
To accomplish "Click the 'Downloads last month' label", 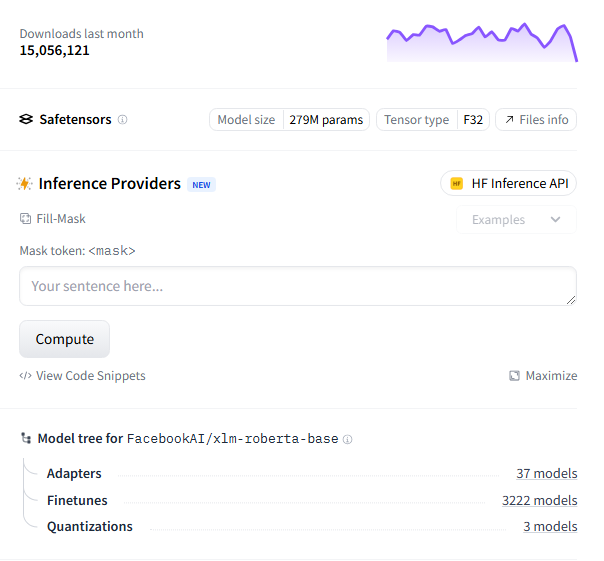I will point(81,34).
